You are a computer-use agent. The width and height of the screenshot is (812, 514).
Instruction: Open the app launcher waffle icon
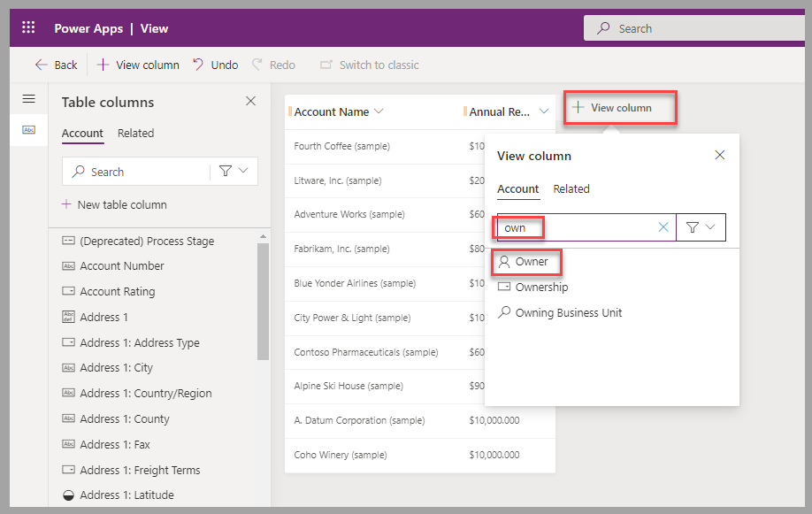coord(28,27)
